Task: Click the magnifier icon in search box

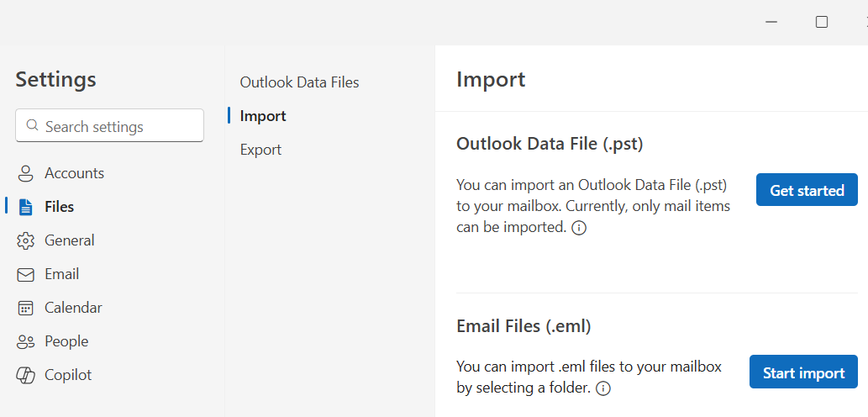Action: pyautogui.click(x=33, y=126)
